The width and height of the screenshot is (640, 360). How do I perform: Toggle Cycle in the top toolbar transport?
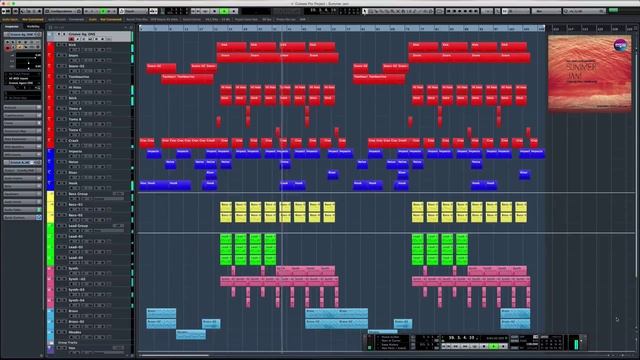pyautogui.click(x=205, y=11)
